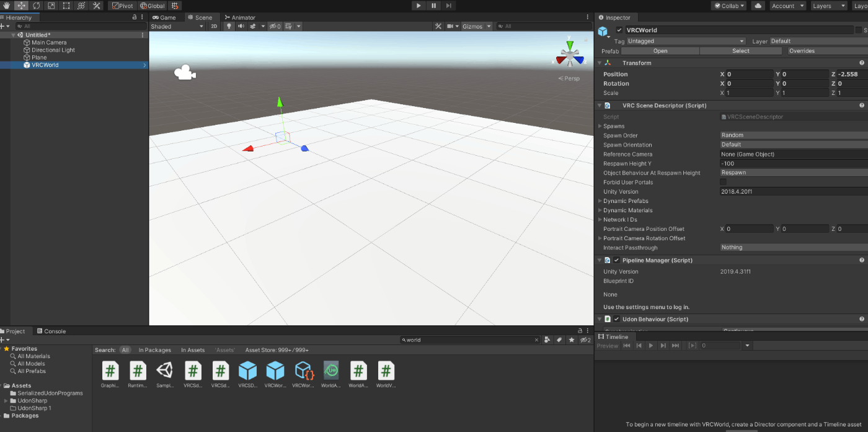Lock the Hierarchy panel
Viewport: 868px width, 432px height.
point(135,17)
